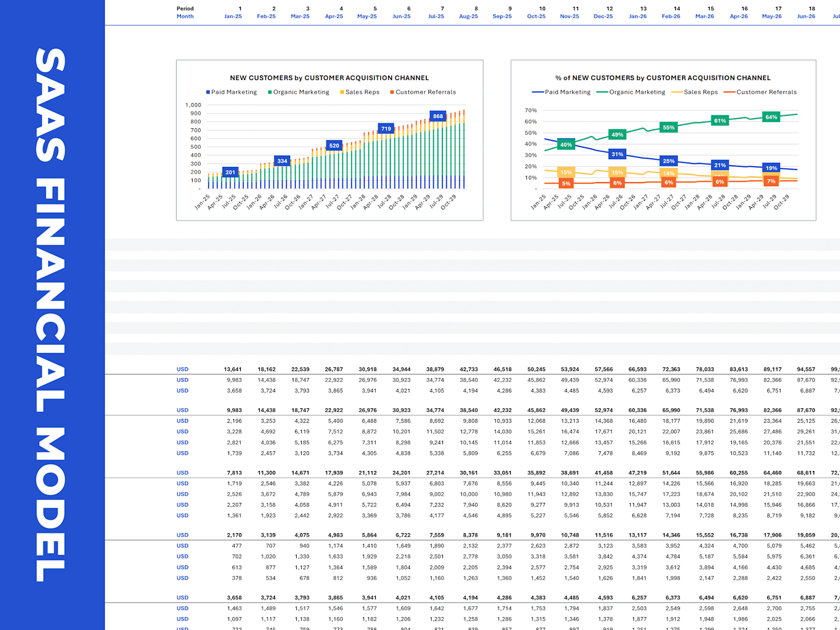Select the 19% Paid Marketing data label
Image resolution: width=840 pixels, height=630 pixels.
pyautogui.click(x=772, y=168)
